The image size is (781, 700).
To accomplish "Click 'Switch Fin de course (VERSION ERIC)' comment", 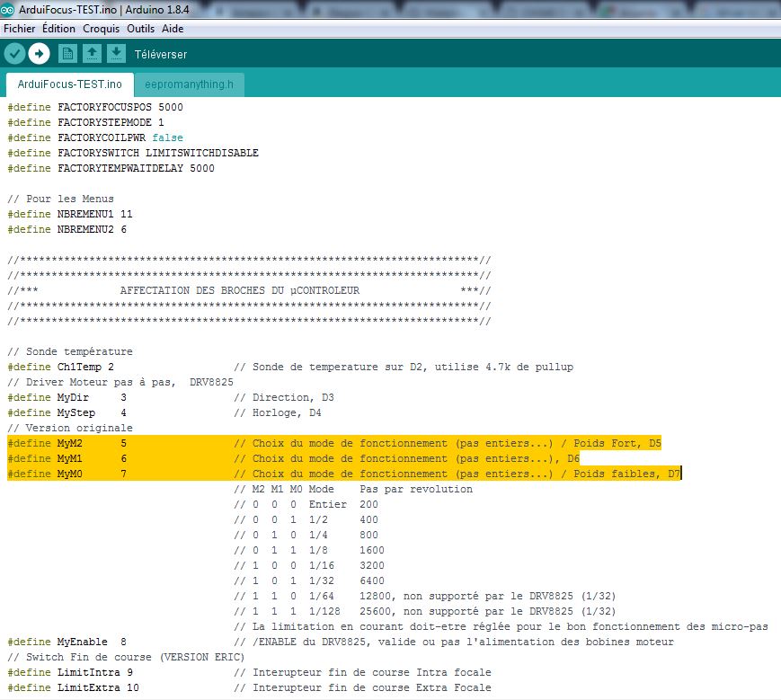I will click(126, 657).
